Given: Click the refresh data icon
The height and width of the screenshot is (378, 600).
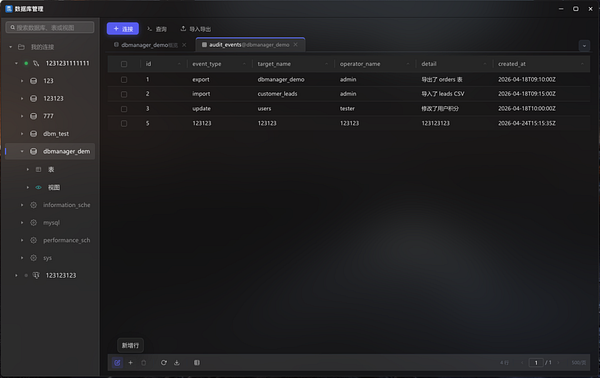Looking at the screenshot, I should tap(164, 362).
